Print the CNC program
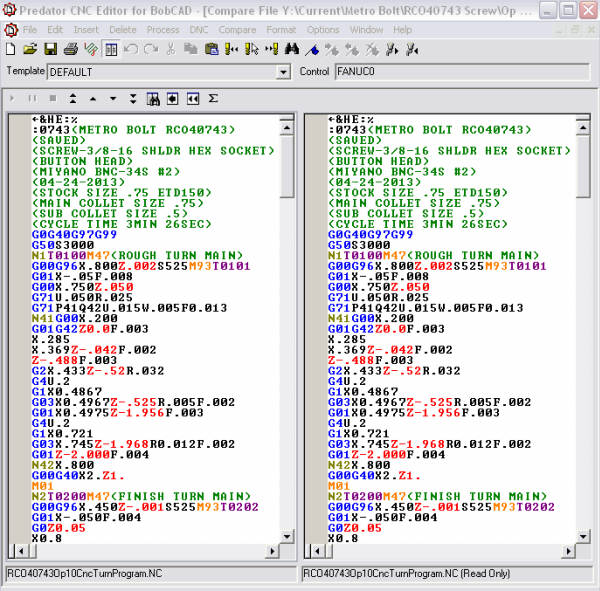 (71, 49)
